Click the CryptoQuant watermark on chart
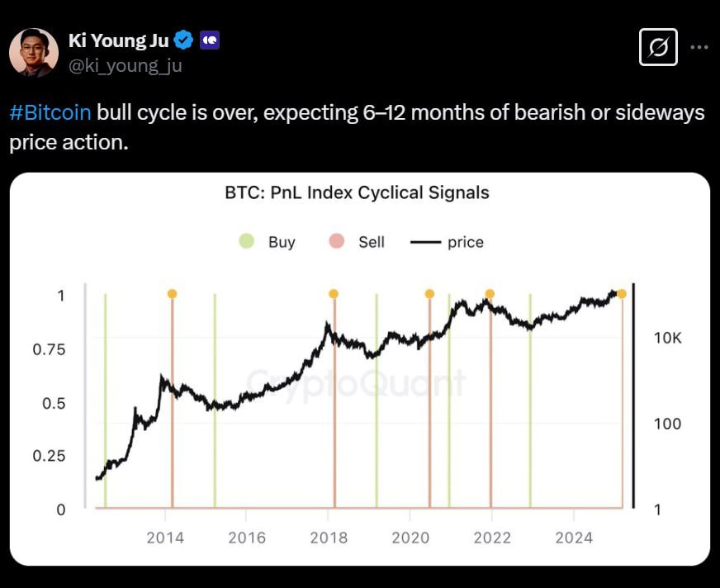Screen dimensions: 720x588 point(357,382)
